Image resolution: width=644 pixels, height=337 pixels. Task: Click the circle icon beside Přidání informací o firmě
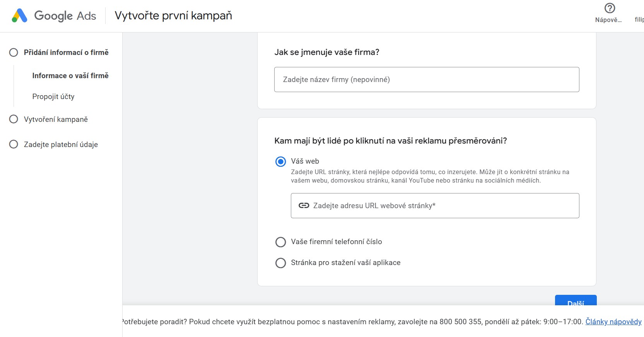[x=14, y=52]
